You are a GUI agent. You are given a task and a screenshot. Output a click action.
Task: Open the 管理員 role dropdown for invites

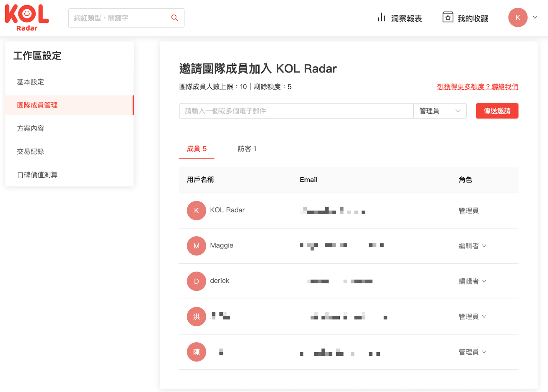(x=440, y=111)
